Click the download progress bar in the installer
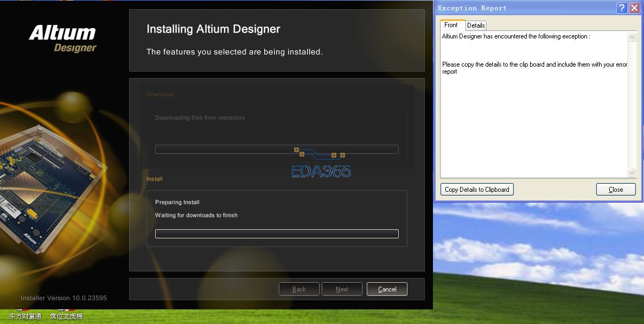644x324 pixels. pos(276,150)
